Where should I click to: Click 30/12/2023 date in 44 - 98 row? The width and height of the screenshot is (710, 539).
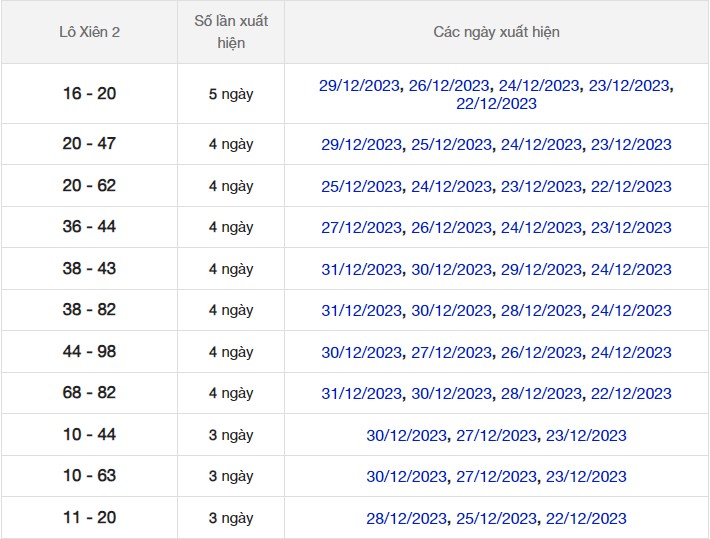pyautogui.click(x=361, y=353)
